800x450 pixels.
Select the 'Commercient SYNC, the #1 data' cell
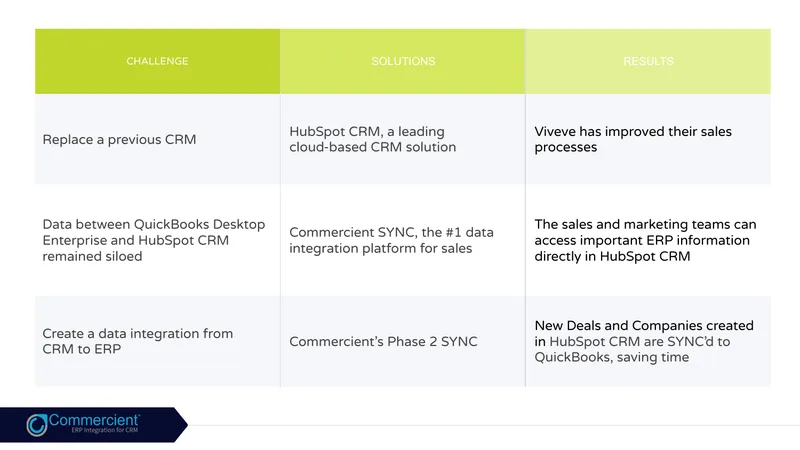pyautogui.click(x=403, y=240)
